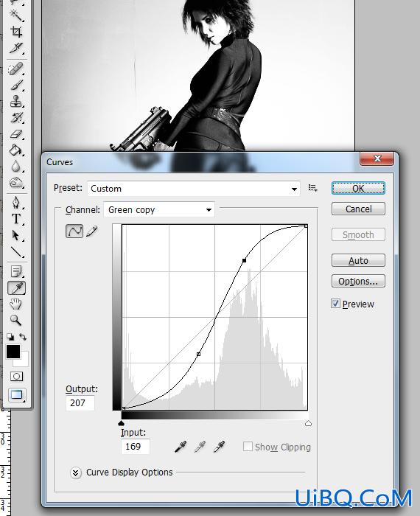Select the Pen tool
Screen dimensions: 420x516
pos(15,203)
